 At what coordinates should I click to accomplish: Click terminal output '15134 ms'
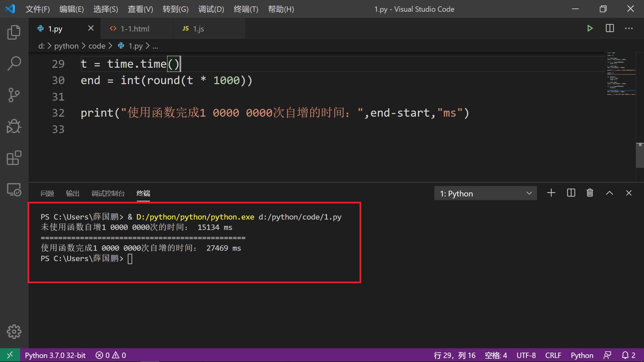(215, 227)
